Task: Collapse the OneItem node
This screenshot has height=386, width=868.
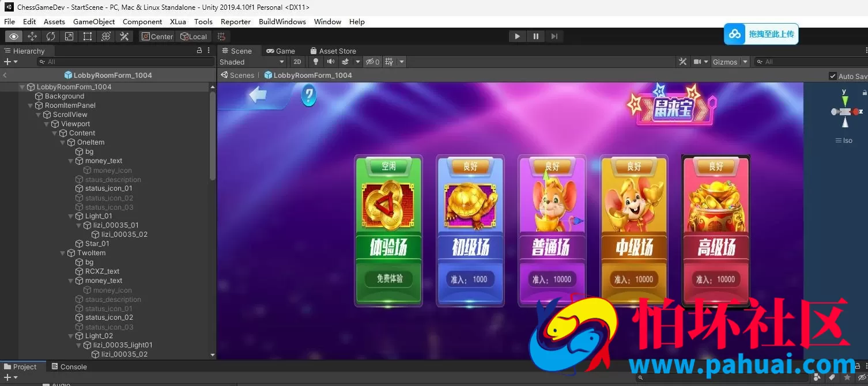Action: 63,142
